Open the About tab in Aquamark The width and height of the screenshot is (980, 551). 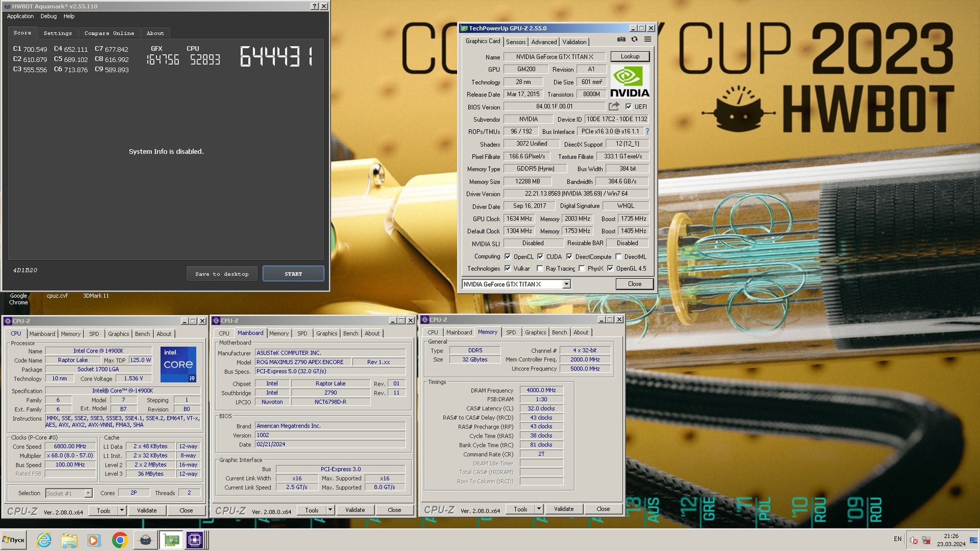(155, 33)
